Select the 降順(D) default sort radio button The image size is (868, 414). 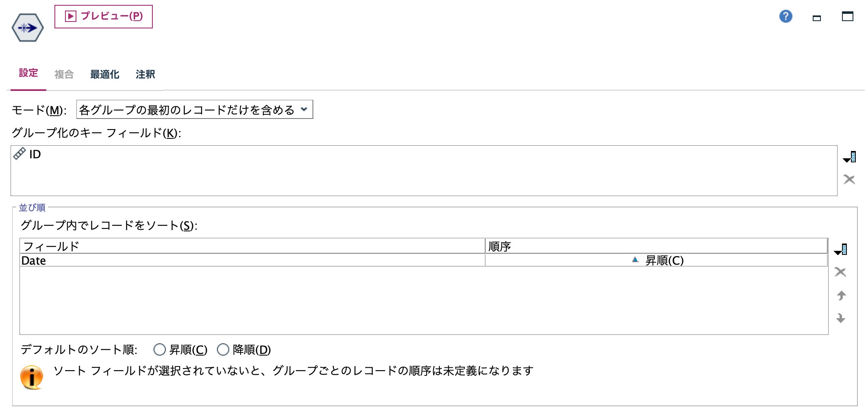223,349
